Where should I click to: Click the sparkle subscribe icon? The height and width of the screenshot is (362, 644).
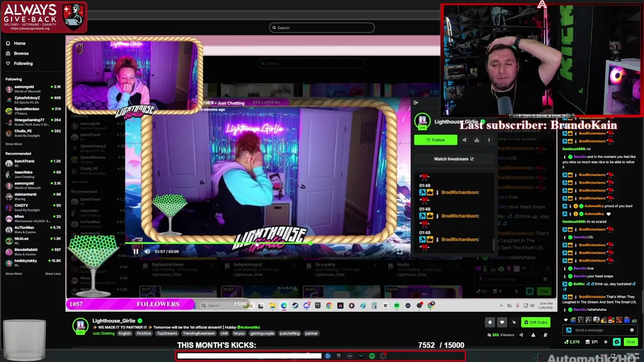[514, 322]
